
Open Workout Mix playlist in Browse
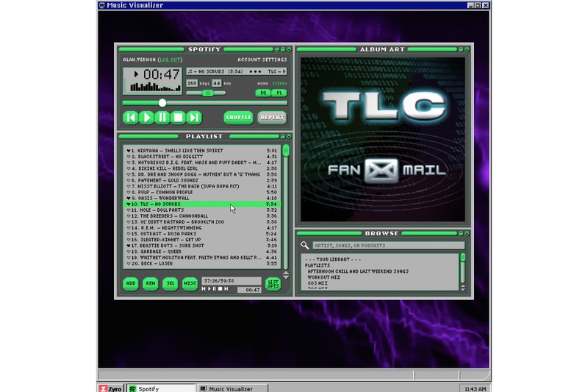pos(323,277)
